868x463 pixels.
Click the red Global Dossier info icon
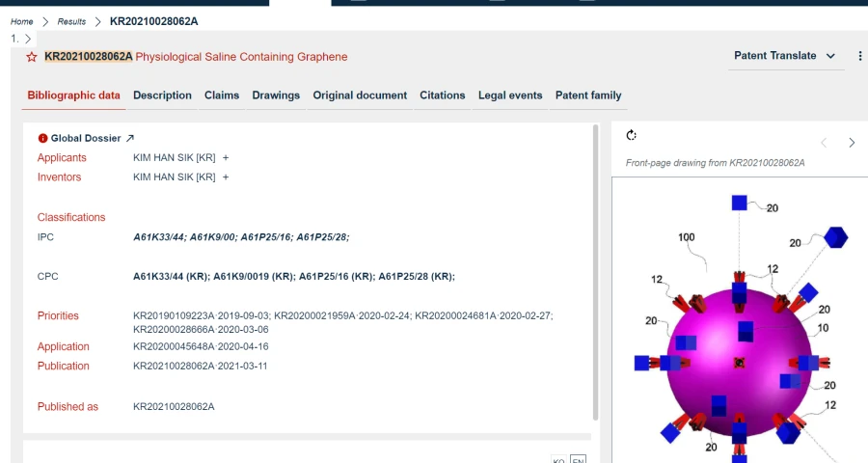(x=42, y=139)
